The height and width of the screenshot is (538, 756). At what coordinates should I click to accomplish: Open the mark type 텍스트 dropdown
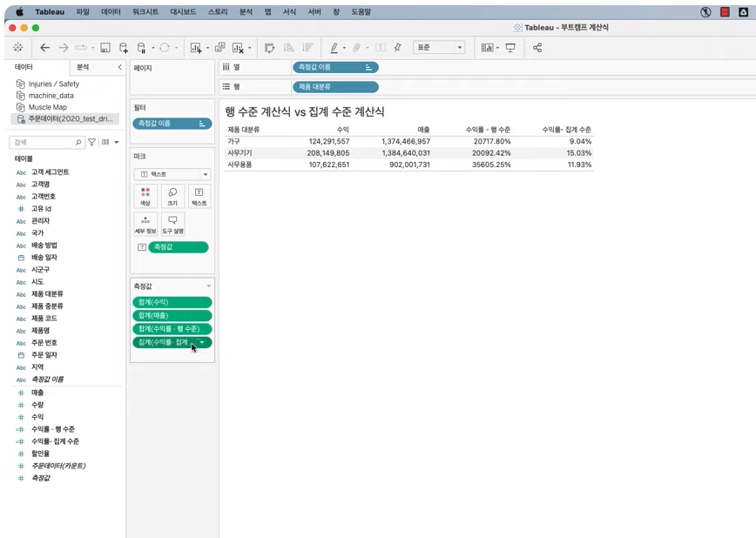[x=172, y=174]
